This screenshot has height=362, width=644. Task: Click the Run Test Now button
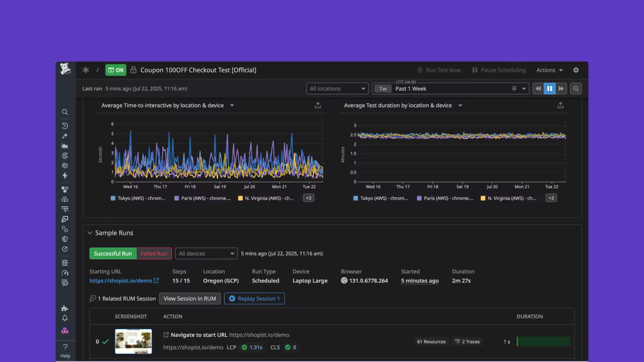click(439, 70)
